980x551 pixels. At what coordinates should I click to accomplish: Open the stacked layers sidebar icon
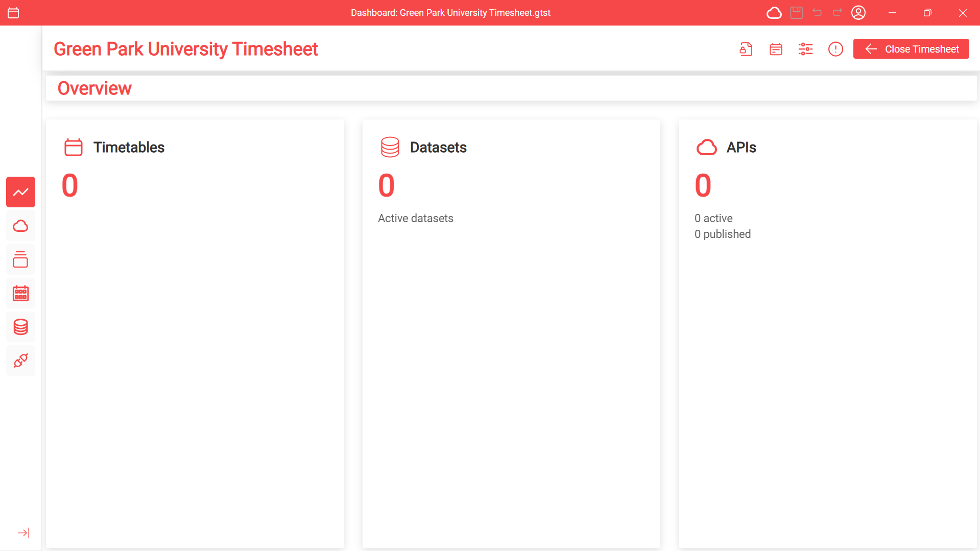tap(21, 259)
